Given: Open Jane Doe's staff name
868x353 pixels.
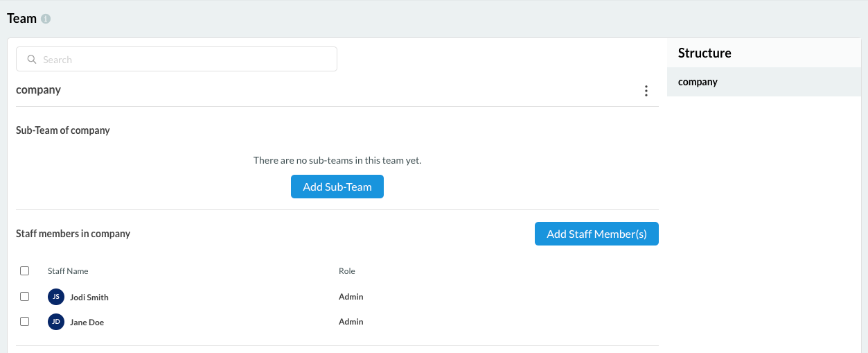Looking at the screenshot, I should click(x=87, y=322).
